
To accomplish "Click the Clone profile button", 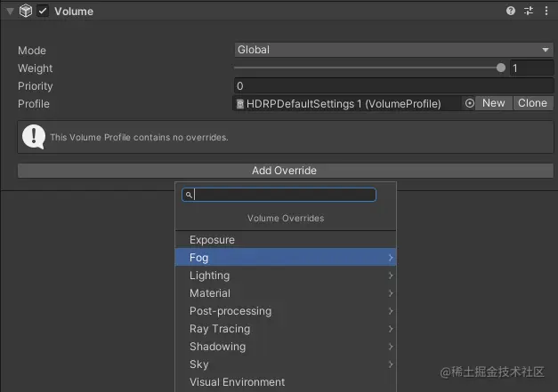I will (x=533, y=103).
